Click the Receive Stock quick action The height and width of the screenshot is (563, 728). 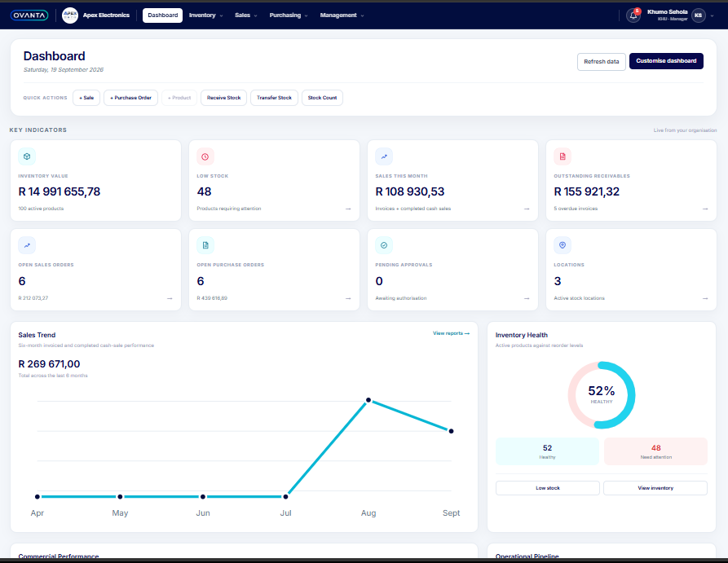click(x=224, y=98)
